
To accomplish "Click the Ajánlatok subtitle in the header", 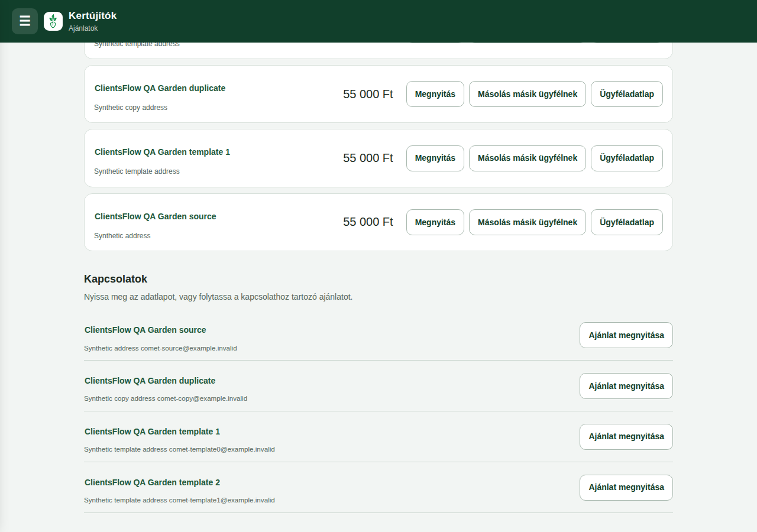I will (x=83, y=28).
